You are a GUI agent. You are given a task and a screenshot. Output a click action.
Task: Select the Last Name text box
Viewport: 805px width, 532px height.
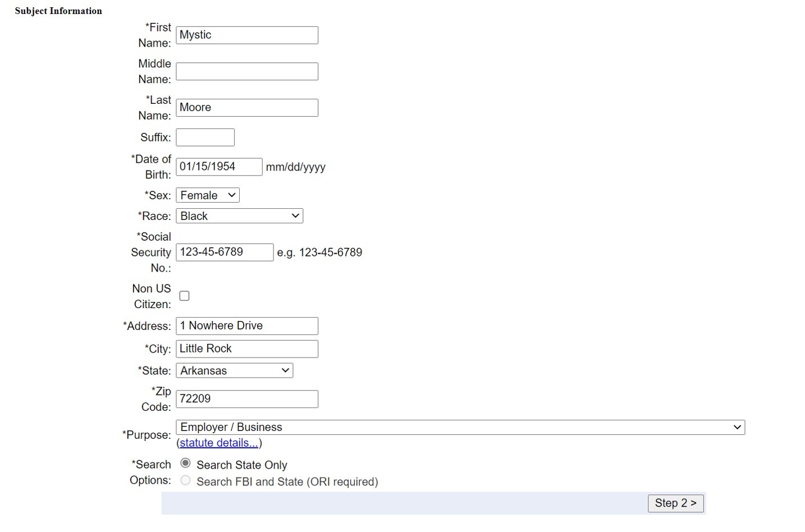[x=247, y=108]
